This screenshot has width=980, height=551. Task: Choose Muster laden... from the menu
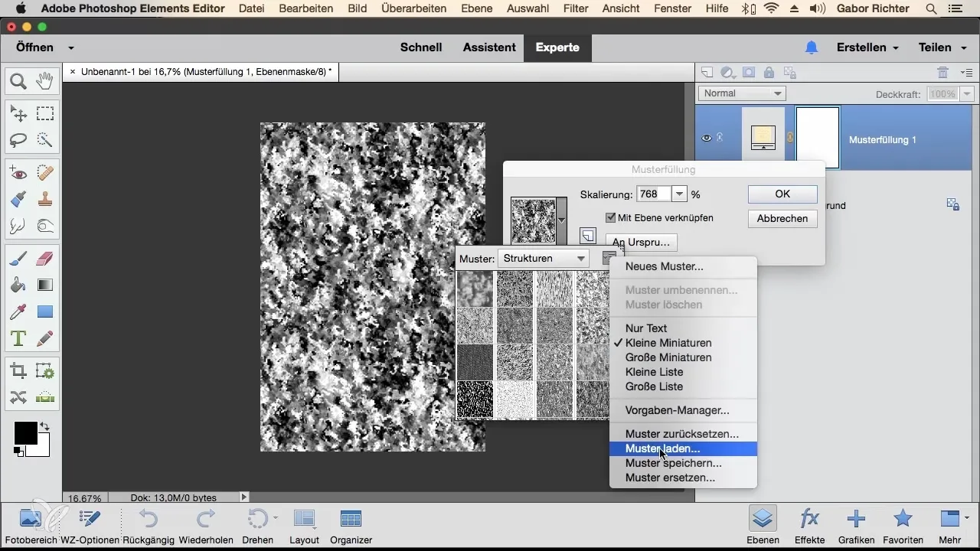click(x=683, y=448)
